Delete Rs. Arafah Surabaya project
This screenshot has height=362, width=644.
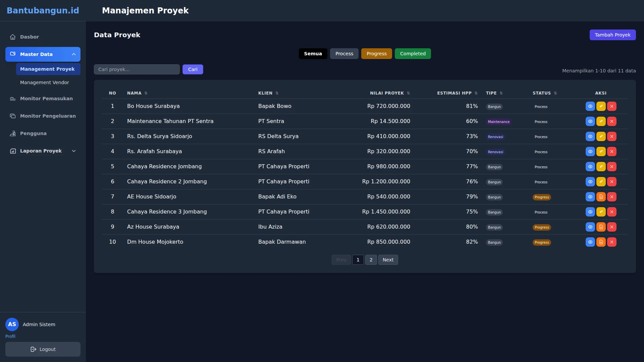click(611, 152)
